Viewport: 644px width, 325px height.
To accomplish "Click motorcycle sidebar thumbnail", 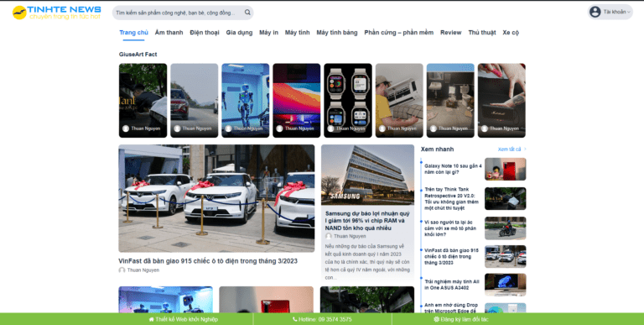I will click(505, 228).
